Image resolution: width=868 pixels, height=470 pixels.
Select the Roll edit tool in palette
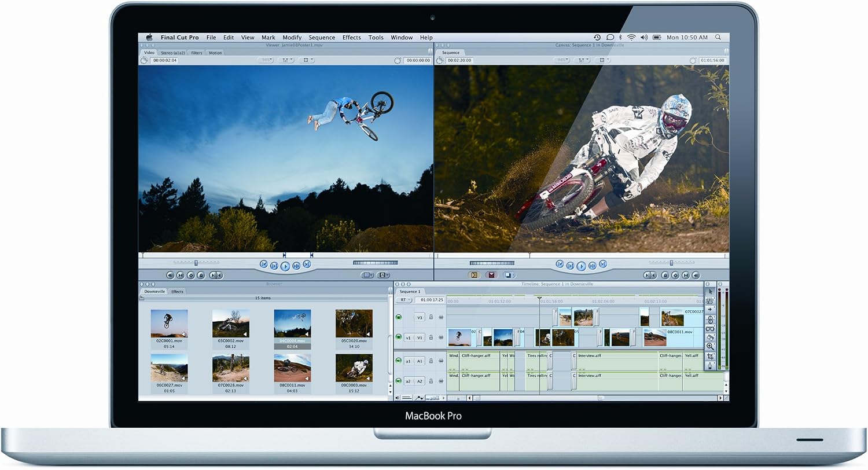coord(710,319)
